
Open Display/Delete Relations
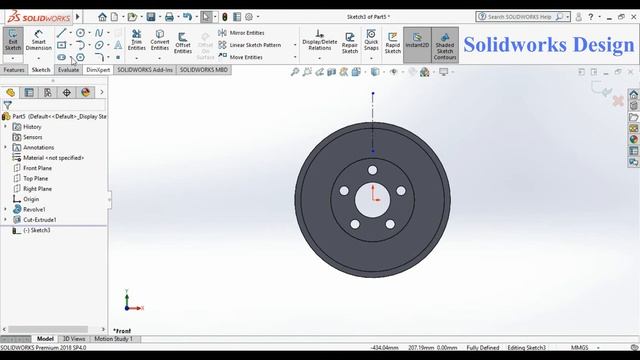[320, 40]
